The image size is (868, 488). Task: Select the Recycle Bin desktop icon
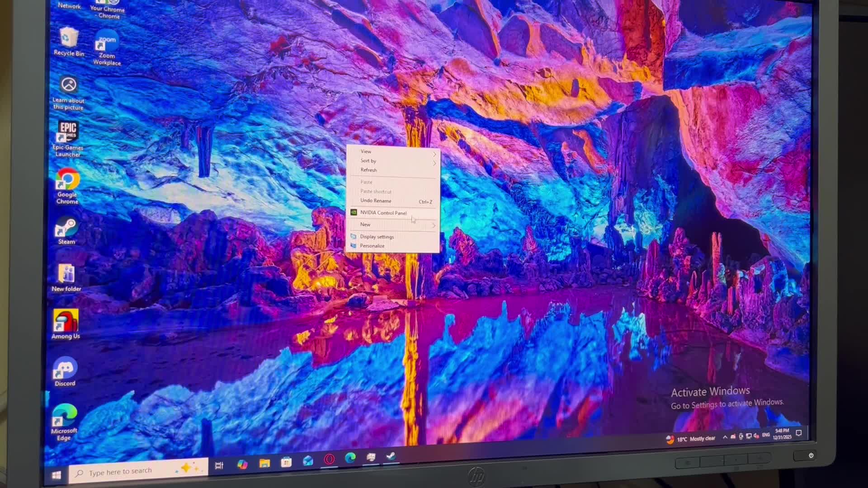pos(69,42)
